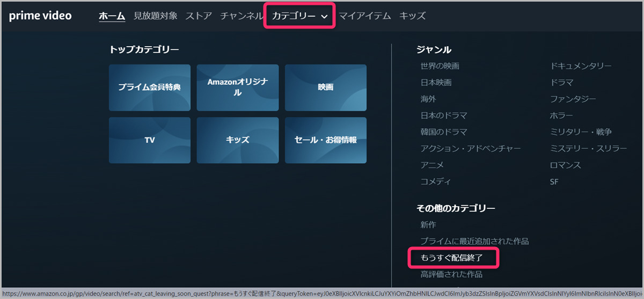Screen dimensions: 644x299
Task: Open プライムに最近追加された作品 link
Action: (x=474, y=242)
